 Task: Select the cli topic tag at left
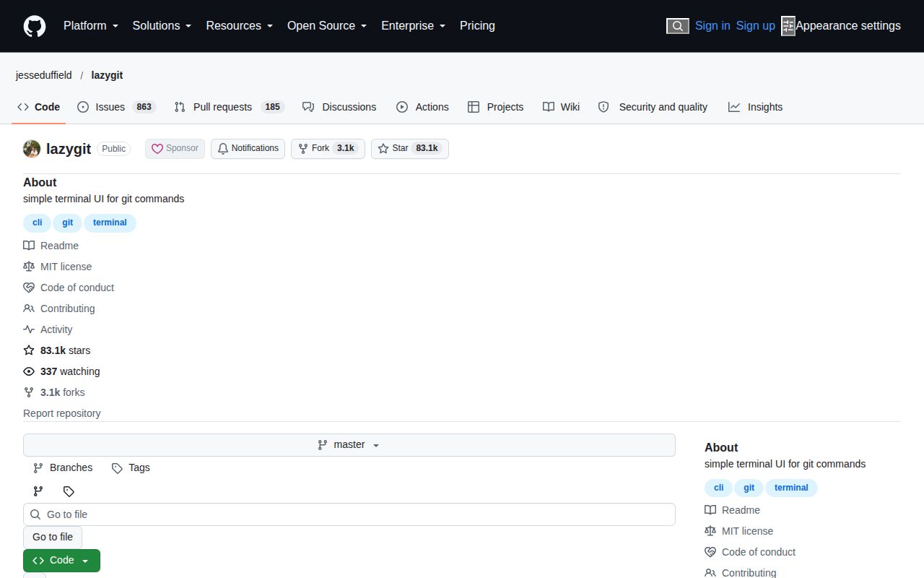38,223
